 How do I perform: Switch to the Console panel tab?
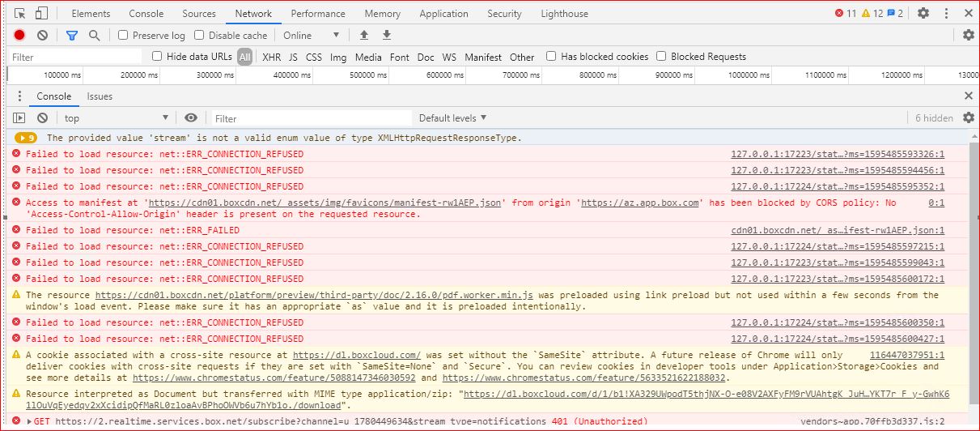[x=146, y=14]
